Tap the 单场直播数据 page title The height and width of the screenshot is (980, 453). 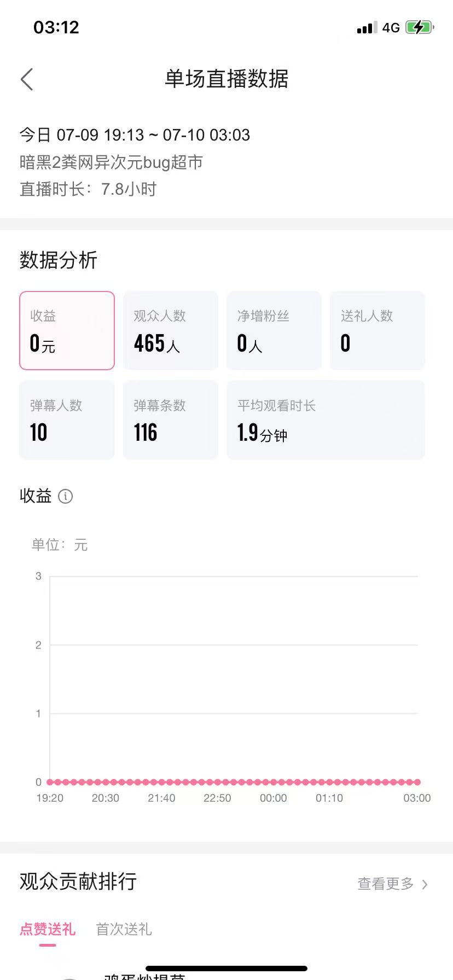click(226, 79)
